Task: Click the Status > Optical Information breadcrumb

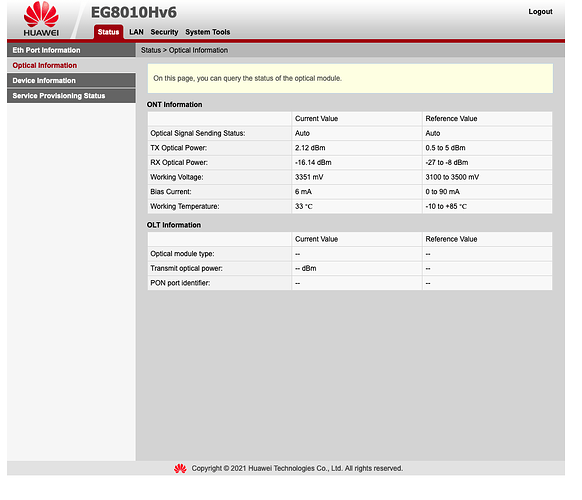Action: point(184,50)
